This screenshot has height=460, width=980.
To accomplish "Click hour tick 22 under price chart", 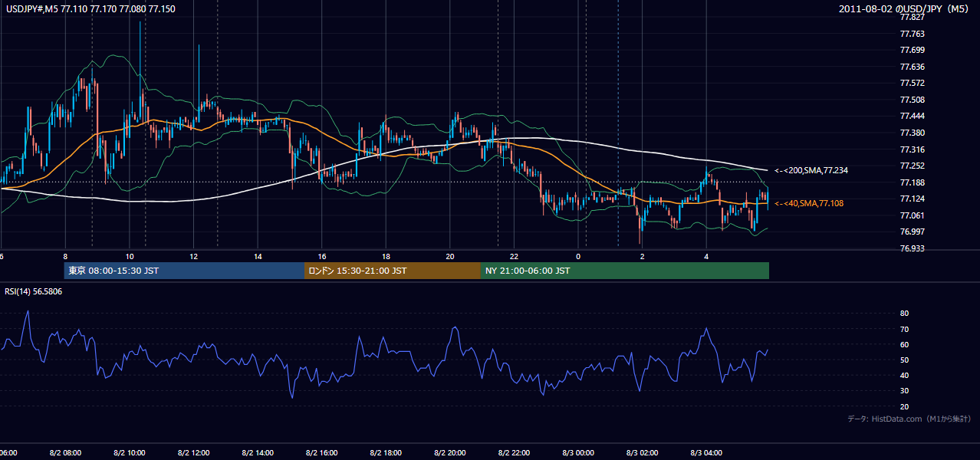I will click(x=515, y=257).
